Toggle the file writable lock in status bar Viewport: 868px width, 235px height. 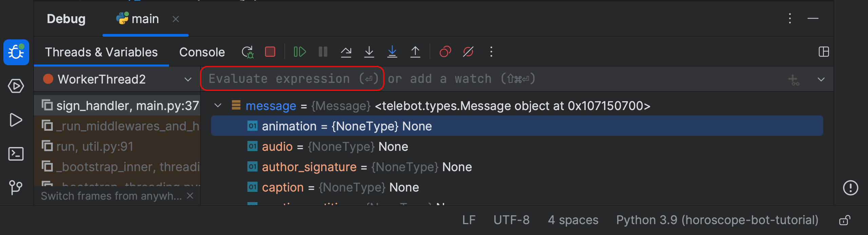(x=845, y=220)
